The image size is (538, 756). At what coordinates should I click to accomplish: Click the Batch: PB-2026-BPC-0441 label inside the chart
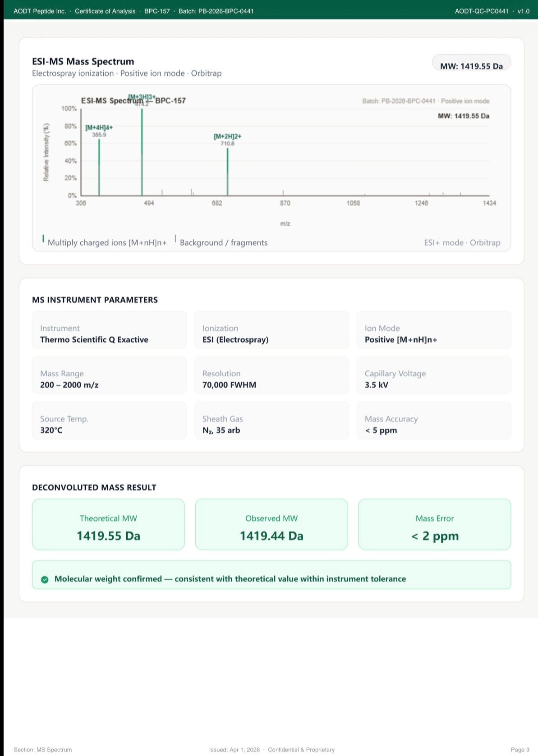[x=399, y=101]
